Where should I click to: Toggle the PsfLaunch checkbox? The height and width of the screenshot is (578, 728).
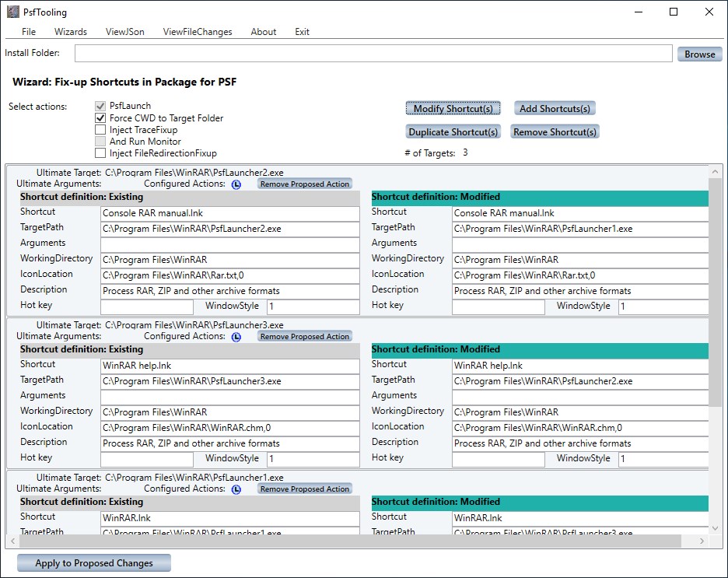click(100, 106)
